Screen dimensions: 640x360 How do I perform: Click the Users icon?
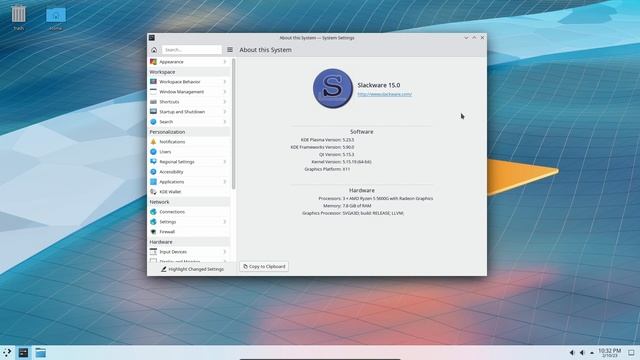pyautogui.click(x=153, y=151)
